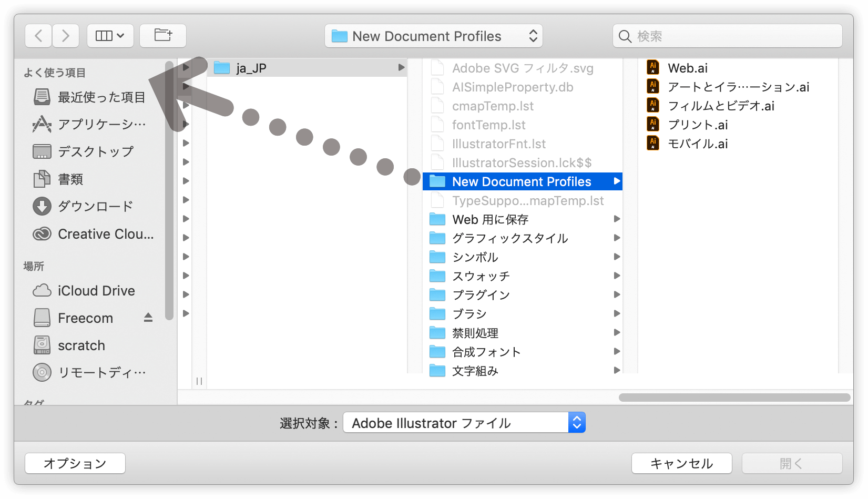Expand the スウォッチ folder arrow
Screen dimensions: 868x499
pos(617,276)
